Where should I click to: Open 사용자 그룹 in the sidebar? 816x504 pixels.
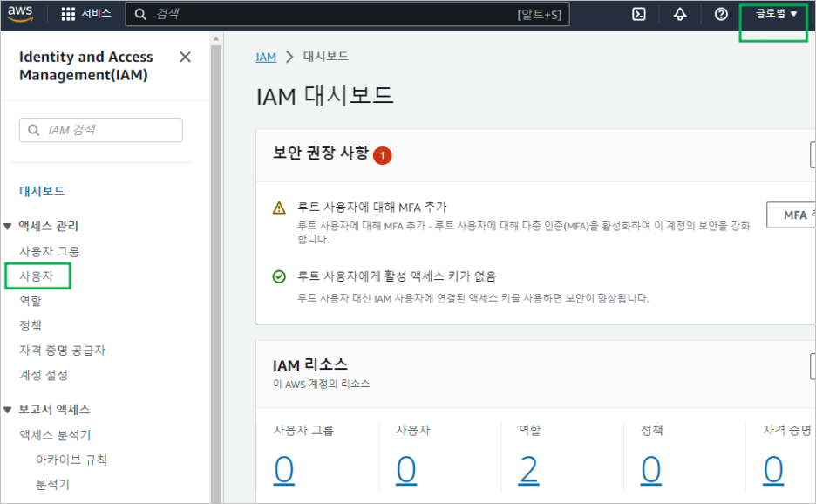coord(49,251)
